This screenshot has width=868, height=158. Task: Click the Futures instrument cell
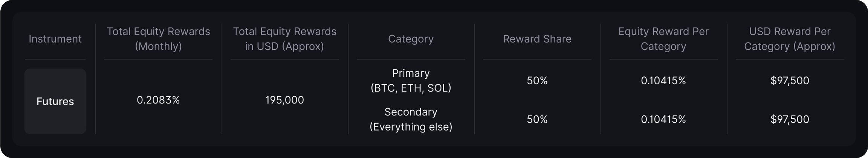55,101
